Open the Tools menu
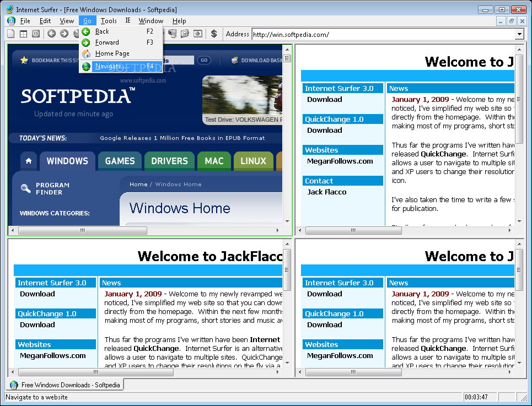The height and width of the screenshot is (406, 532). (x=109, y=21)
